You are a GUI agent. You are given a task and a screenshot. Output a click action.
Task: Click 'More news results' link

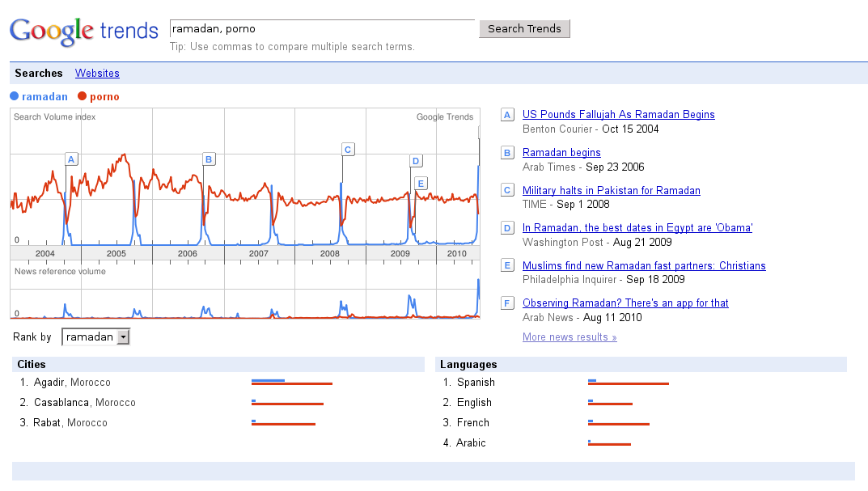tap(569, 337)
